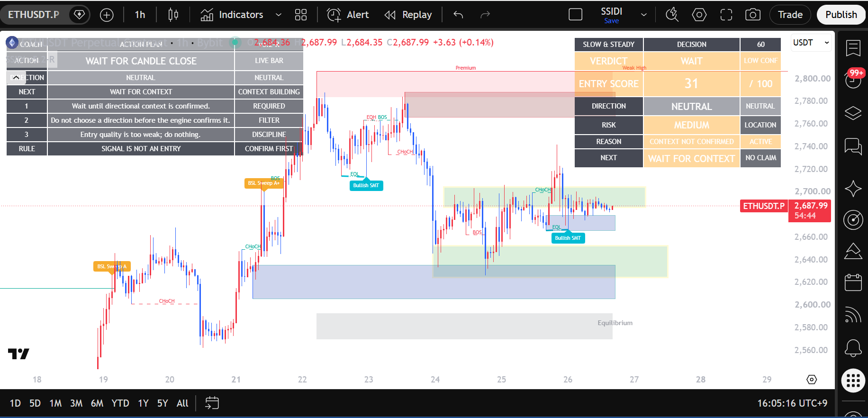The image size is (868, 418).
Task: Click the 2,700.00 price axis label
Action: pos(813,191)
